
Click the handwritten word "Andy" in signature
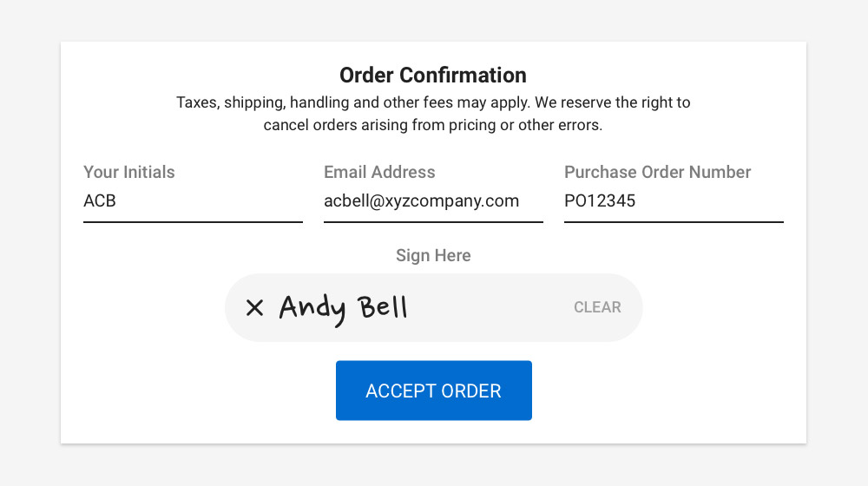pos(312,307)
